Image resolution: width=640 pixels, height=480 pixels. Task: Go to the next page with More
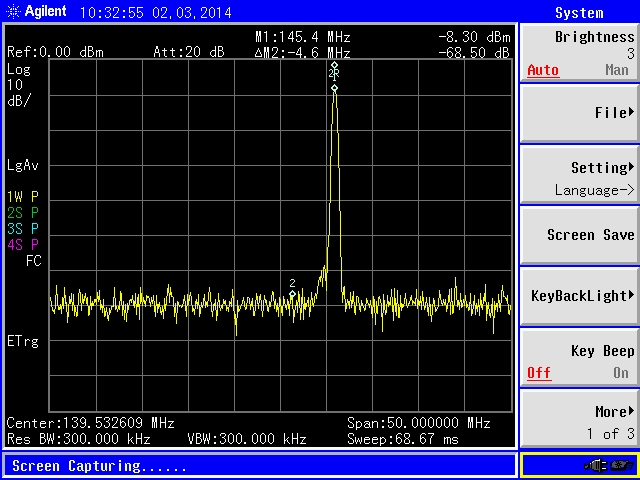tap(579, 420)
